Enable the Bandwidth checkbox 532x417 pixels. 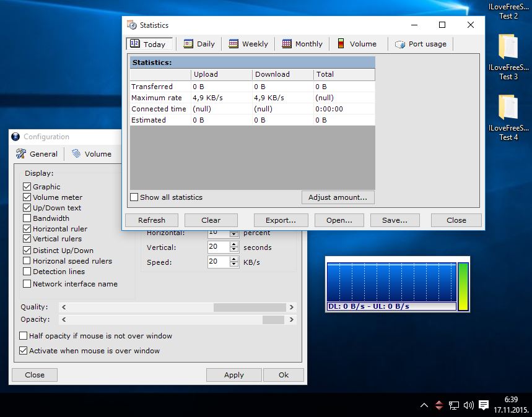tap(27, 218)
